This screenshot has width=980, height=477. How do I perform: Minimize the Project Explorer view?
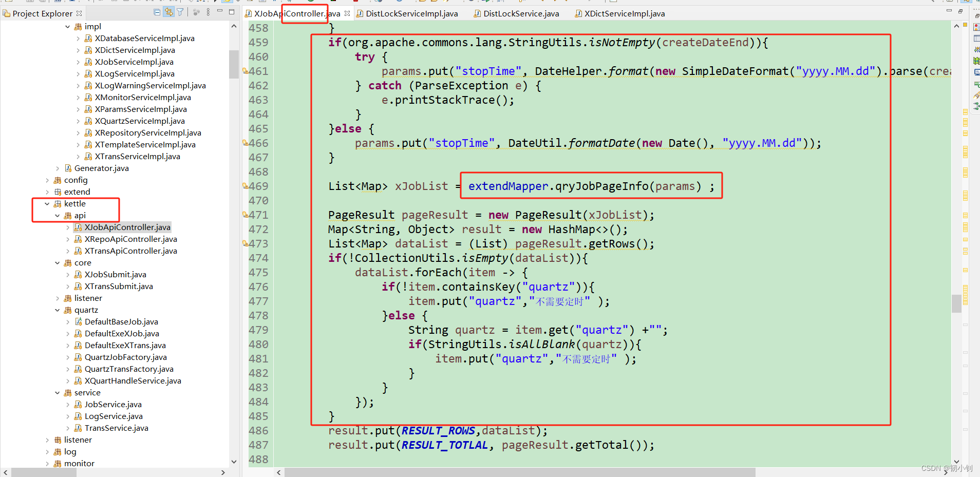(220, 11)
